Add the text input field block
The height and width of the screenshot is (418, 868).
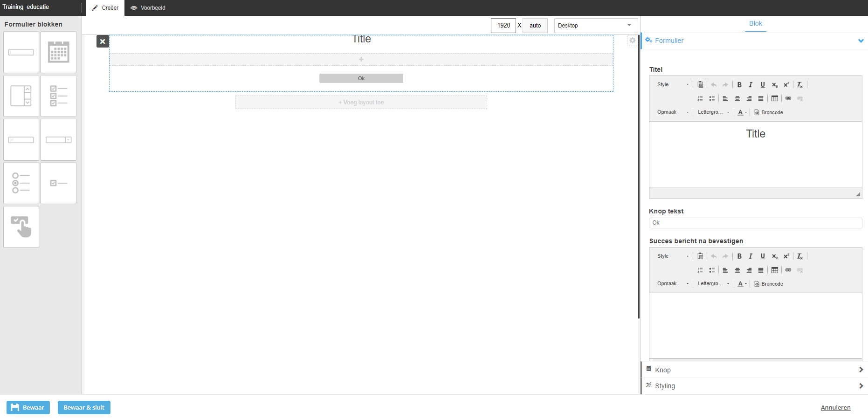pyautogui.click(x=21, y=52)
